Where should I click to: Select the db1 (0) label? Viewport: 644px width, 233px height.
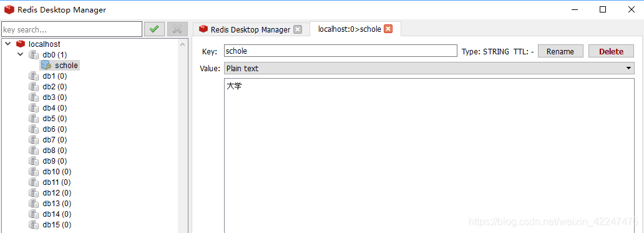coord(55,76)
